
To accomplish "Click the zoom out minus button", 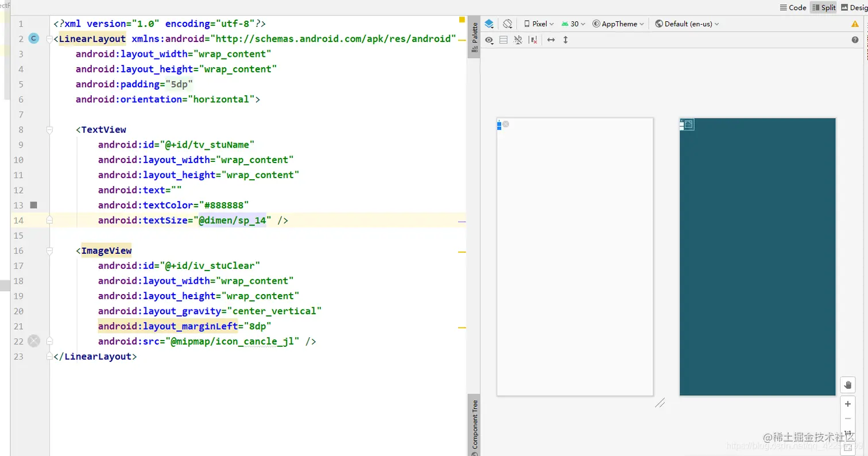I will [x=848, y=419].
